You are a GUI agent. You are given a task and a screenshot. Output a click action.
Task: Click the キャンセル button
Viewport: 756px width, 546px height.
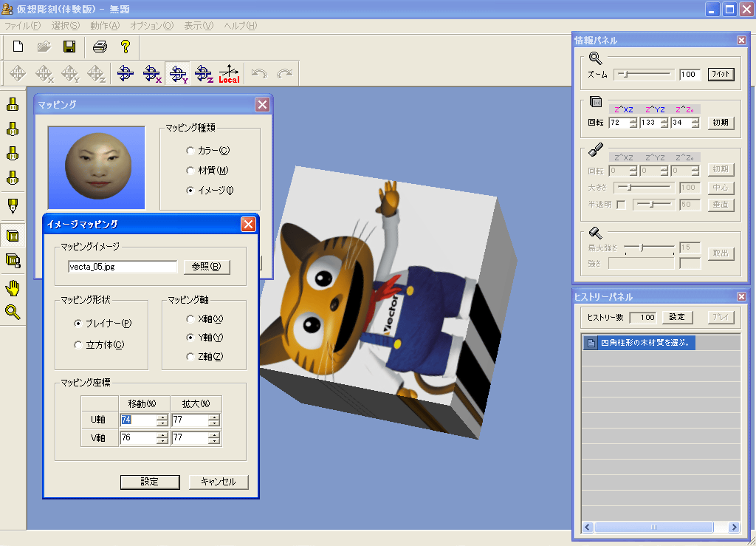click(x=219, y=482)
